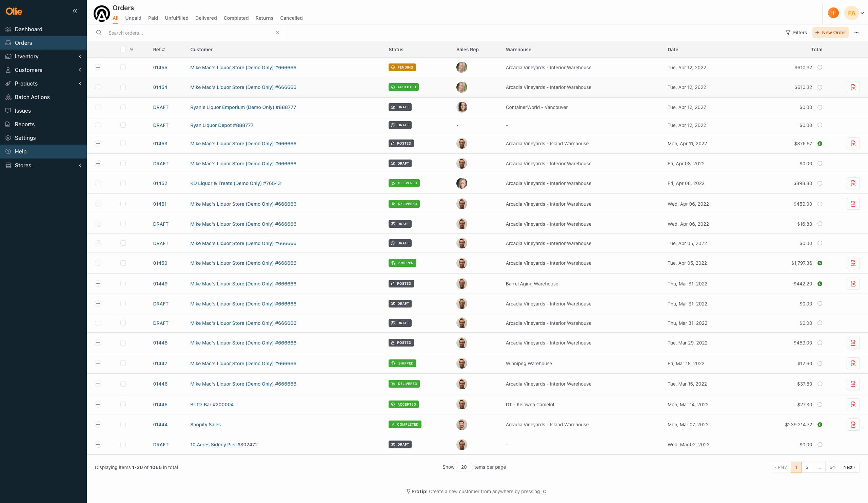This screenshot has height=503, width=868.
Task: Open customer link Brittz Bar #200004
Action: (x=212, y=405)
